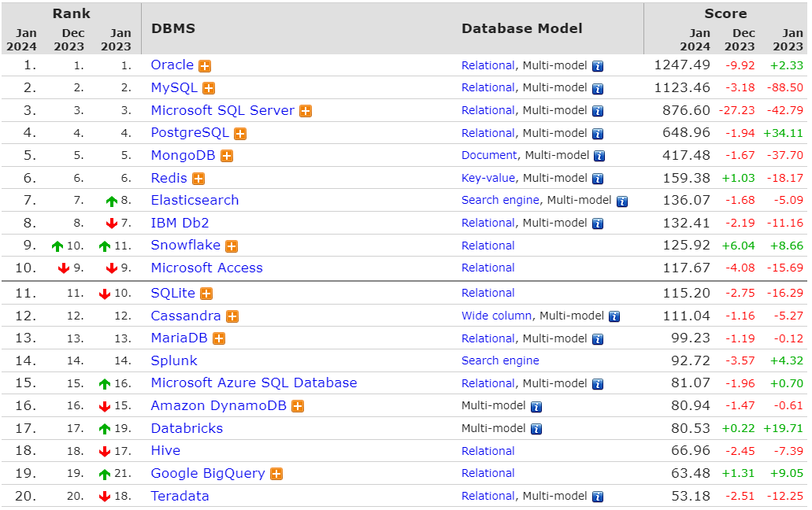This screenshot has width=812, height=510.
Task: Click the plus icon next to PostgreSQL
Action: (240, 134)
